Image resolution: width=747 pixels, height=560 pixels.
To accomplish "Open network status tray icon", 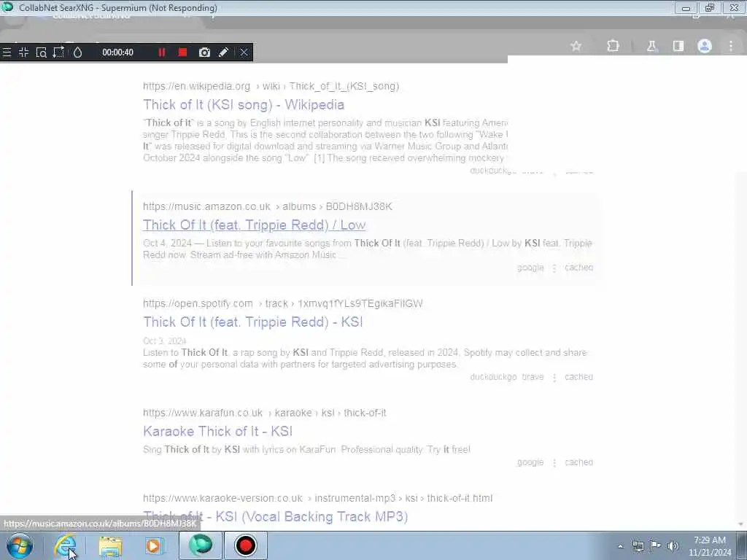I will click(x=638, y=546).
